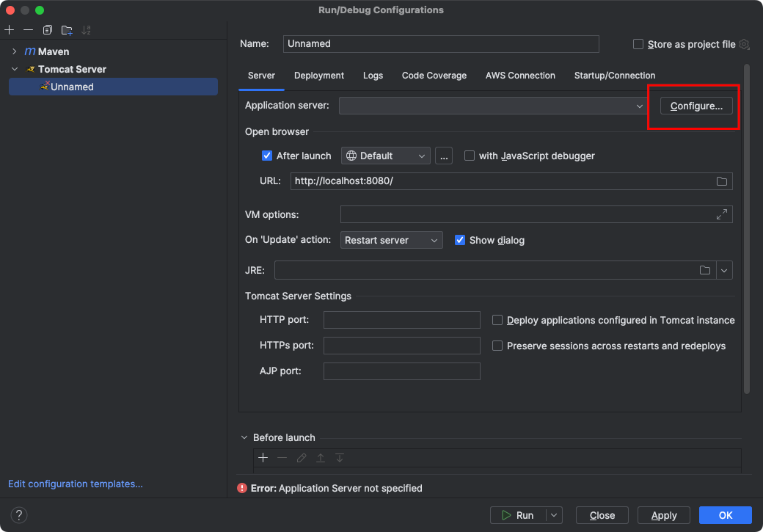
Task: Click the folder icon in the URL field
Action: click(722, 181)
